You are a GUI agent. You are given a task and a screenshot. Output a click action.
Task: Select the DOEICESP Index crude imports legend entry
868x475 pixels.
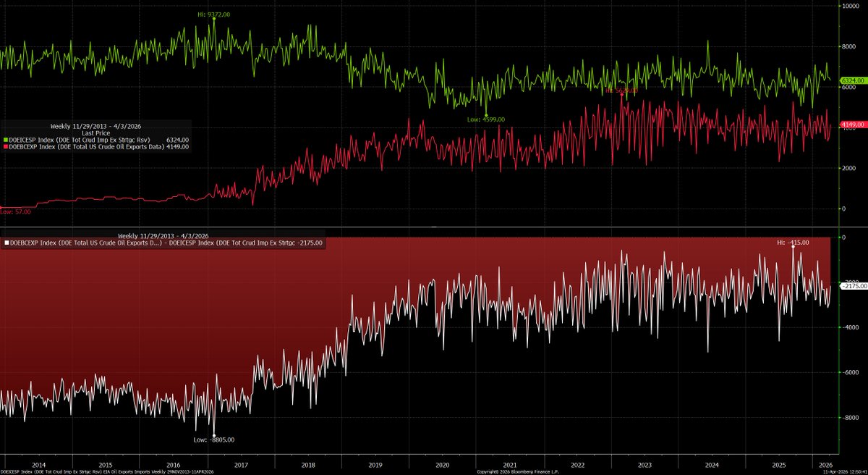(x=96, y=139)
